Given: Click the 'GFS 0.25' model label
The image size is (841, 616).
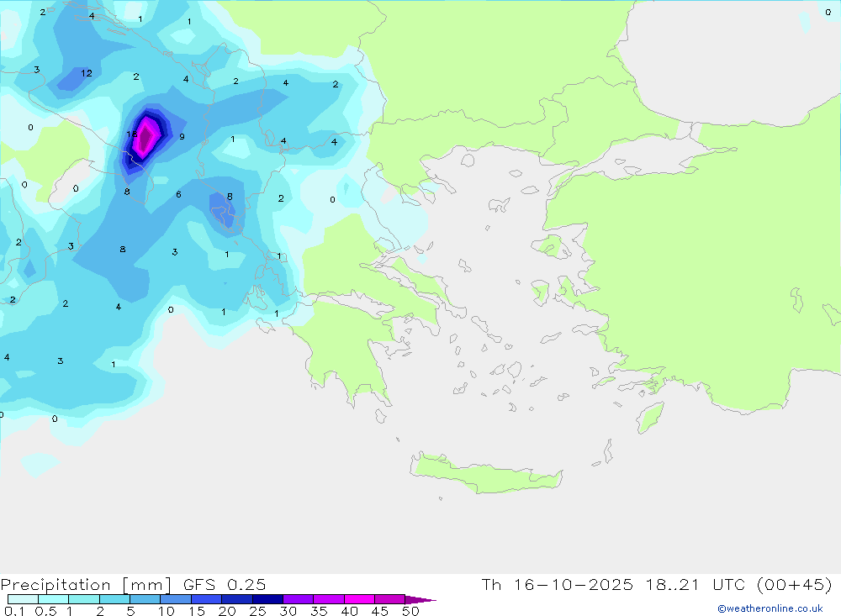Looking at the screenshot, I should 225,584.
